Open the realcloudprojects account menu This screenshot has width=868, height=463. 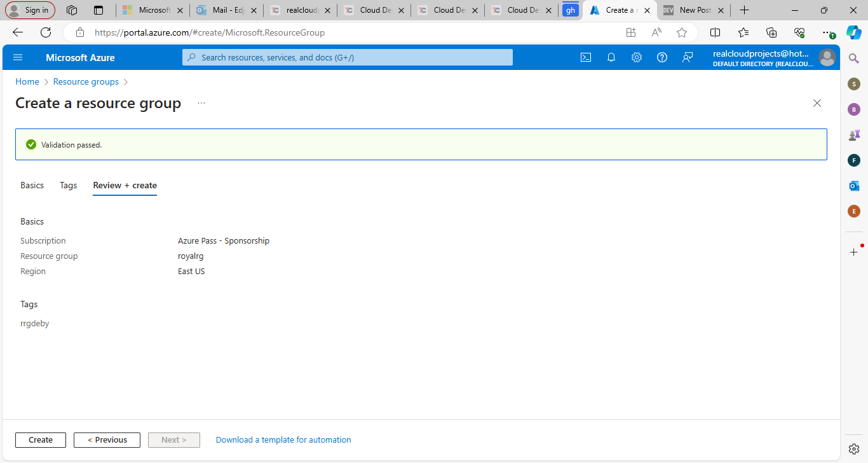point(774,57)
